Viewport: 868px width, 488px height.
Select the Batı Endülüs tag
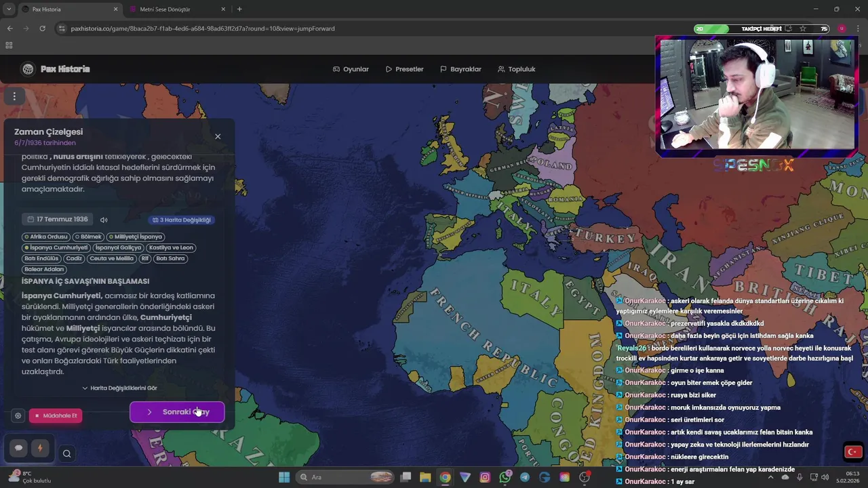(x=41, y=258)
